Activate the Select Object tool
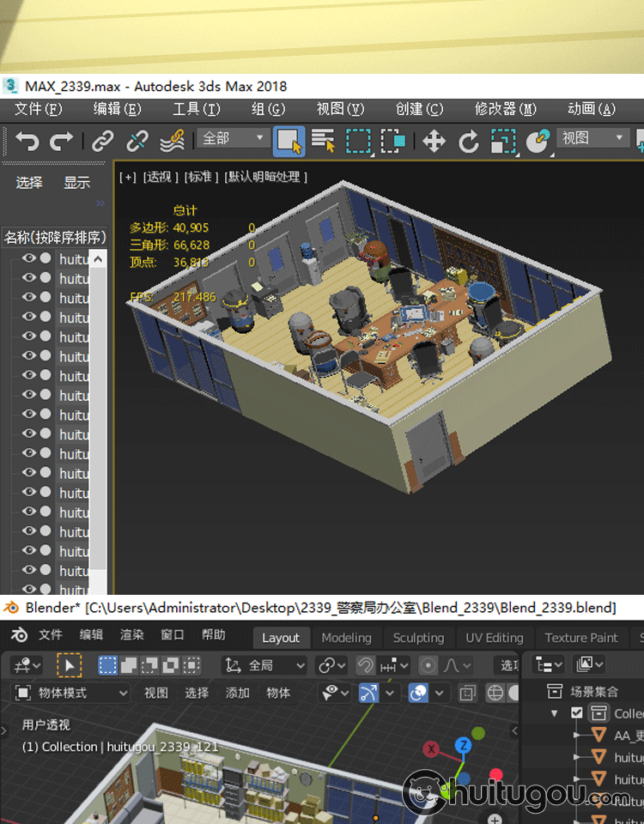 289,141
